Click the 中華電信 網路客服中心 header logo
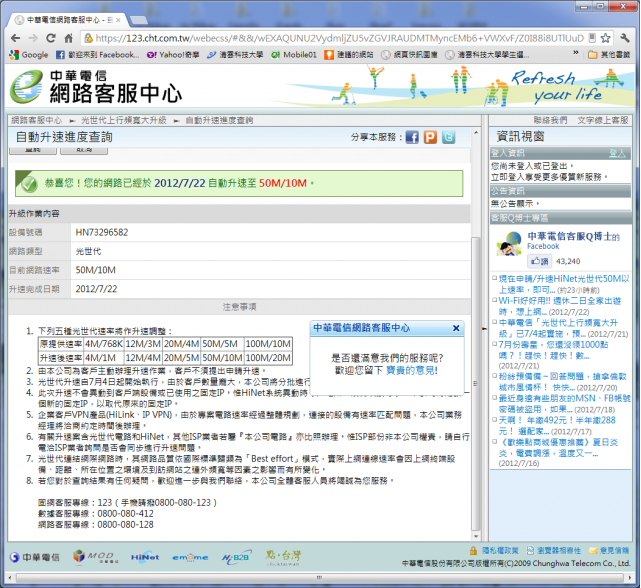The image size is (641, 588). click(x=96, y=86)
